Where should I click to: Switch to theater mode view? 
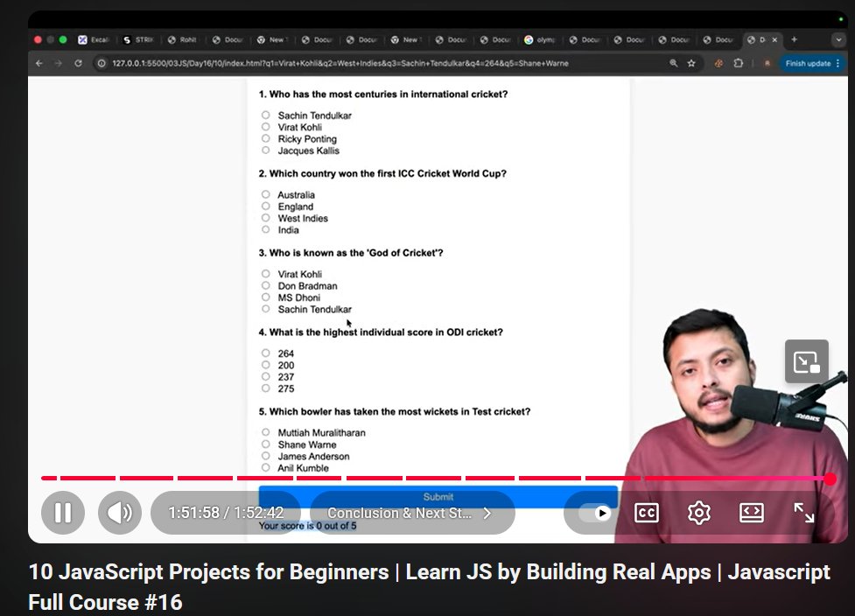click(752, 513)
